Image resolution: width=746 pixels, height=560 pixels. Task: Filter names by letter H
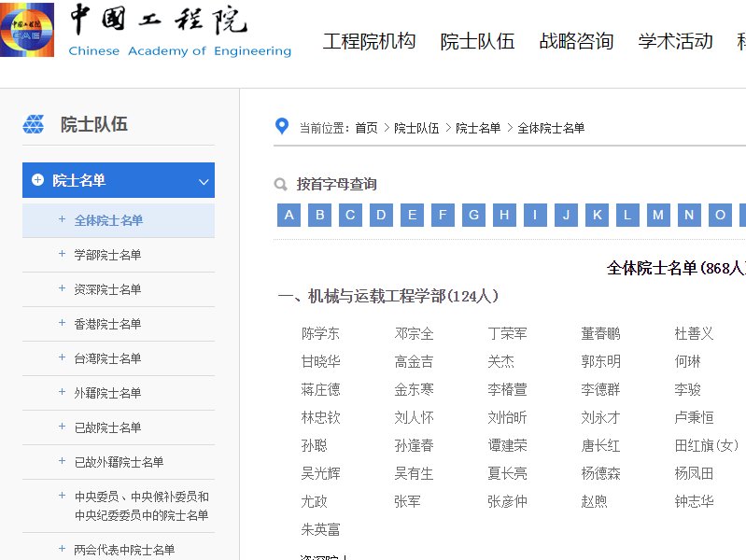coord(504,215)
